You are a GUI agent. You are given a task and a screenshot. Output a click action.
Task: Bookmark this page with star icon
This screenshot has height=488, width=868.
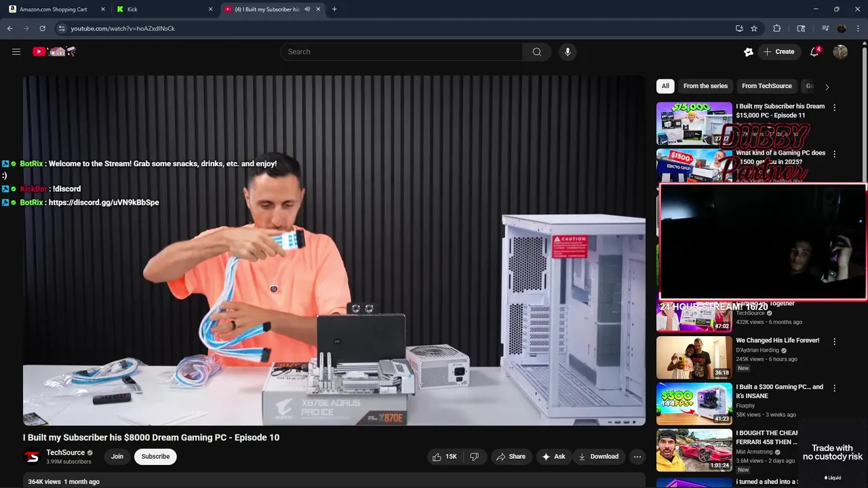point(753,28)
